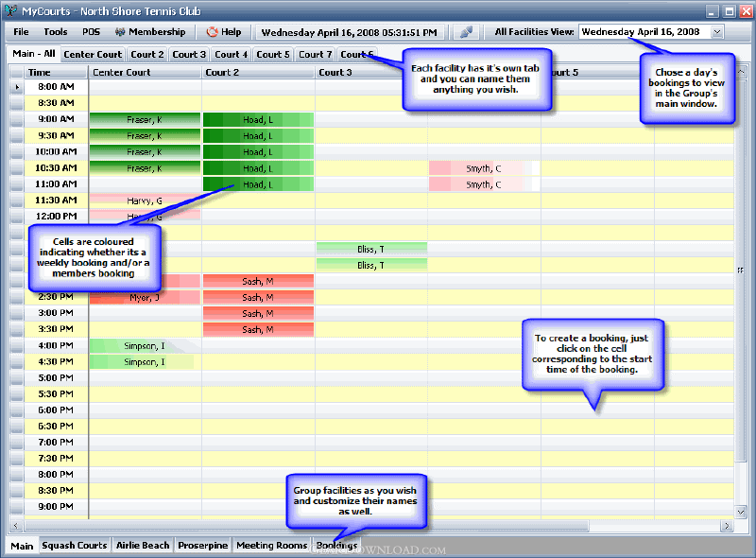Click the MyCourts title bar app icon

(10, 10)
